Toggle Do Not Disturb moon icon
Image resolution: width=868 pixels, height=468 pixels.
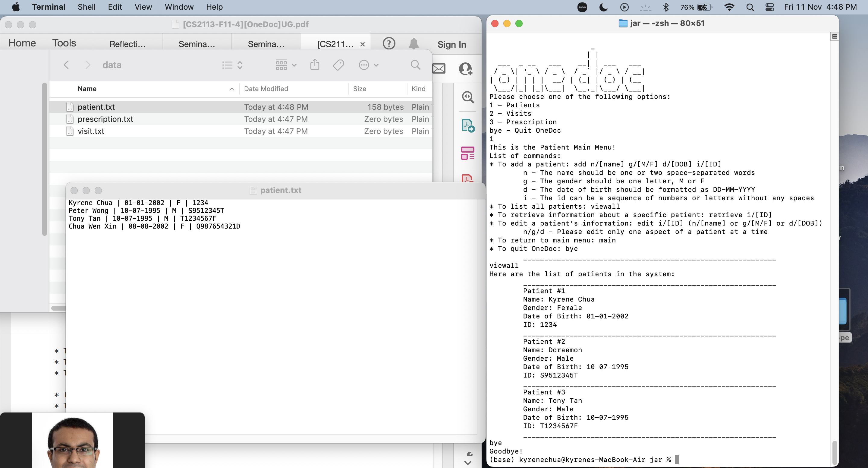[x=603, y=7]
